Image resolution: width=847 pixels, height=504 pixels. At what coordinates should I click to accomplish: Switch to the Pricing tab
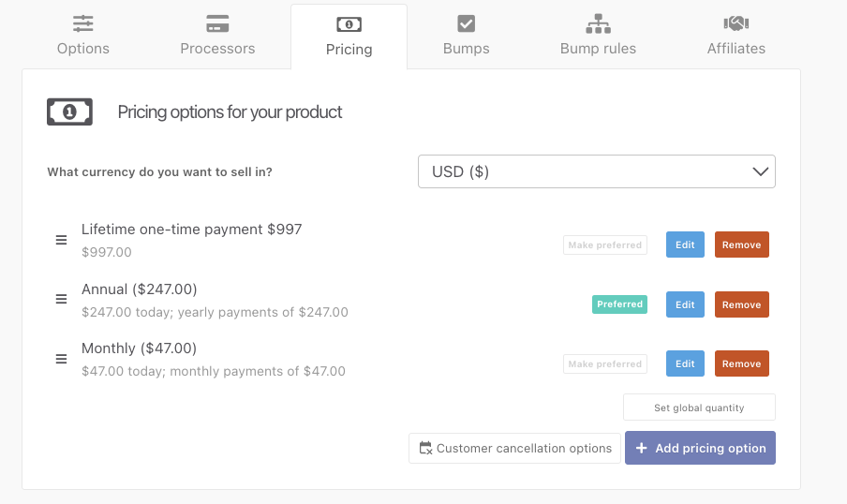pos(349,37)
